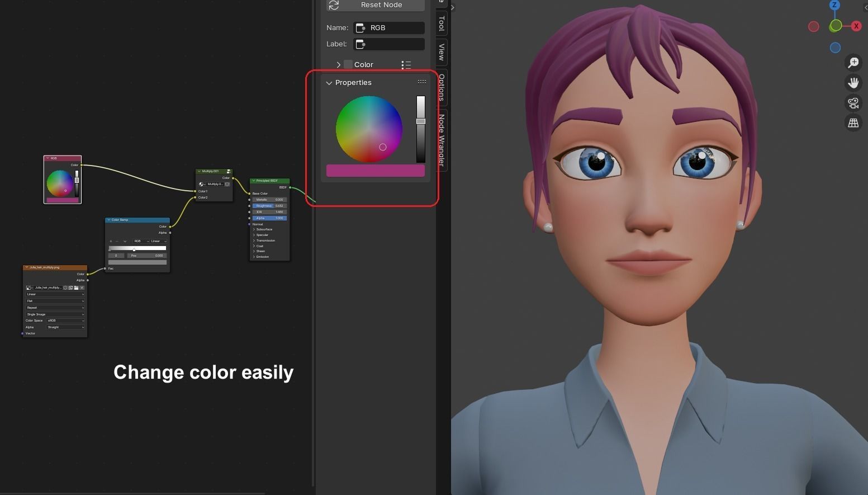
Task: Switch to the Options sidebar tab
Action: click(442, 87)
